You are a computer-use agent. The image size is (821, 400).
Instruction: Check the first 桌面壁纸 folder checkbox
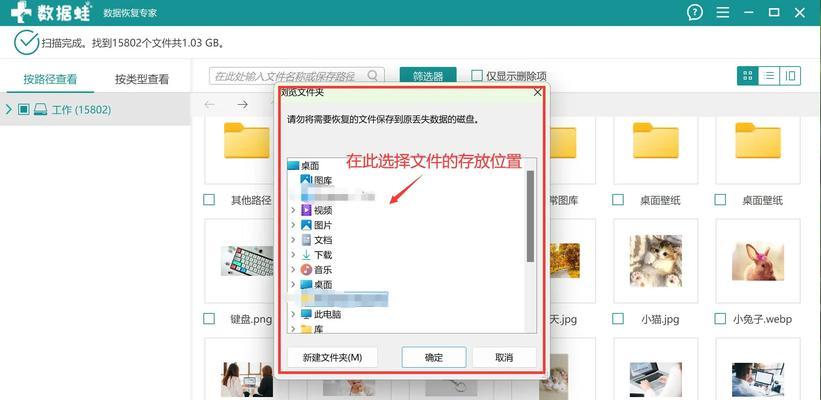point(618,199)
